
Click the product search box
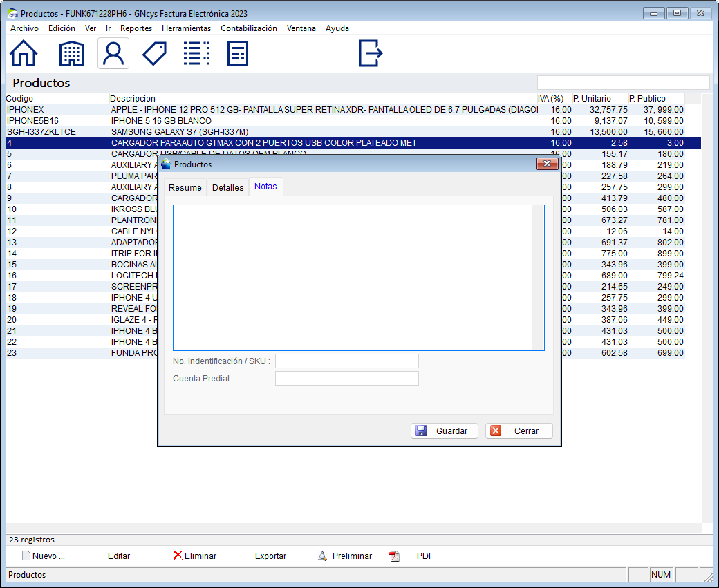click(x=623, y=82)
